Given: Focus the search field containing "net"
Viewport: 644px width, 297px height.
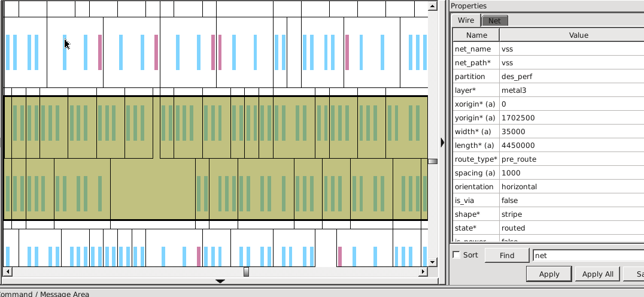Looking at the screenshot, I should [587, 255].
